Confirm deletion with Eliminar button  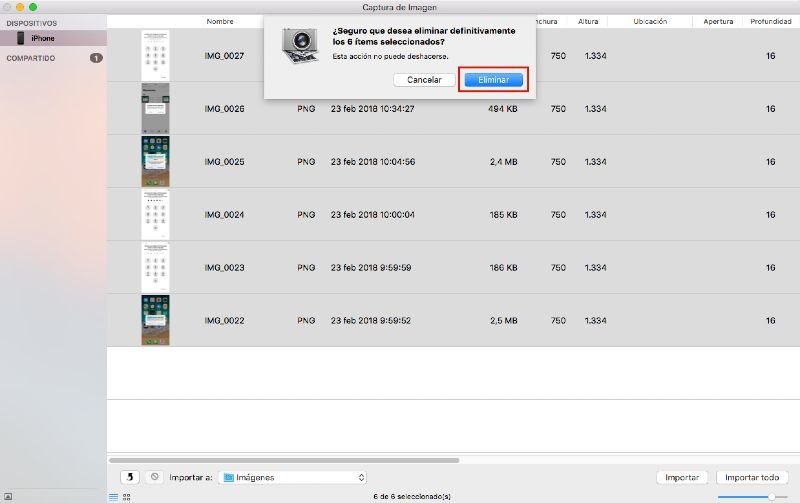[493, 80]
